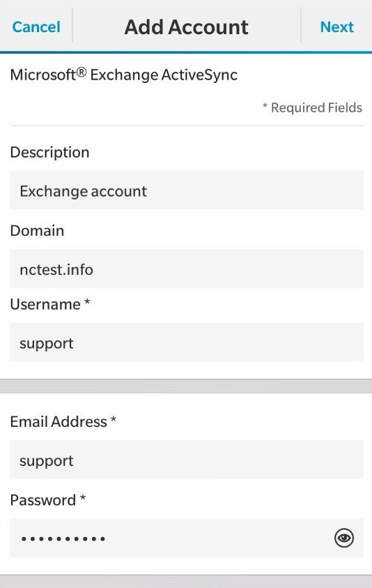This screenshot has width=372, height=588.
Task: Tap the Domain label text
Action: [37, 230]
